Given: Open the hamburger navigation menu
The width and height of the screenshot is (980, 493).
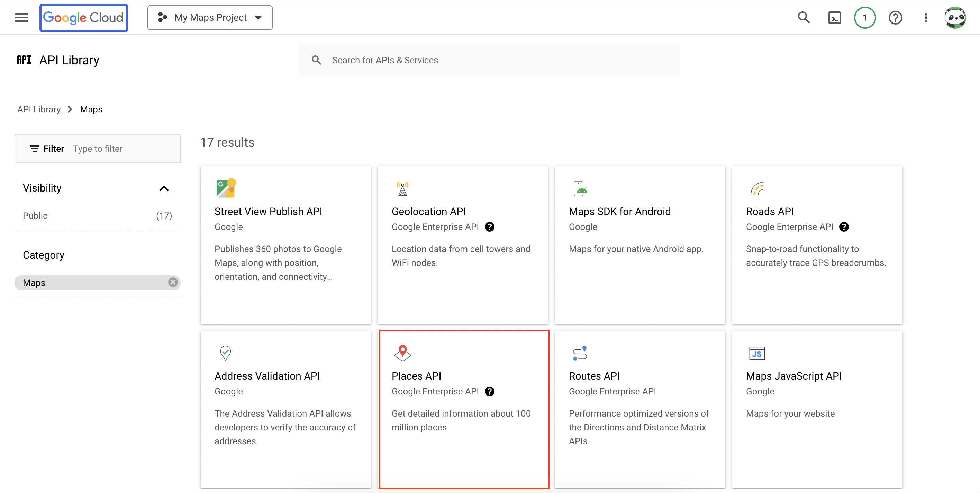Looking at the screenshot, I should [x=21, y=18].
